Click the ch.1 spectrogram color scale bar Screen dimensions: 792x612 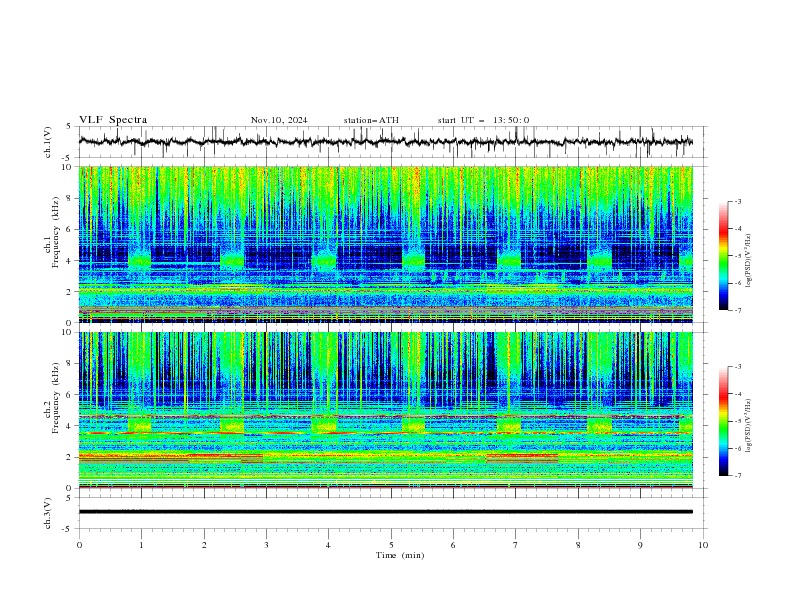pos(723,256)
